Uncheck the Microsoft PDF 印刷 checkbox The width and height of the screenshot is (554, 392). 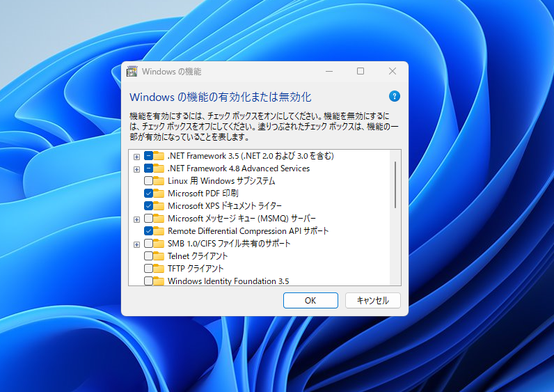pos(148,194)
